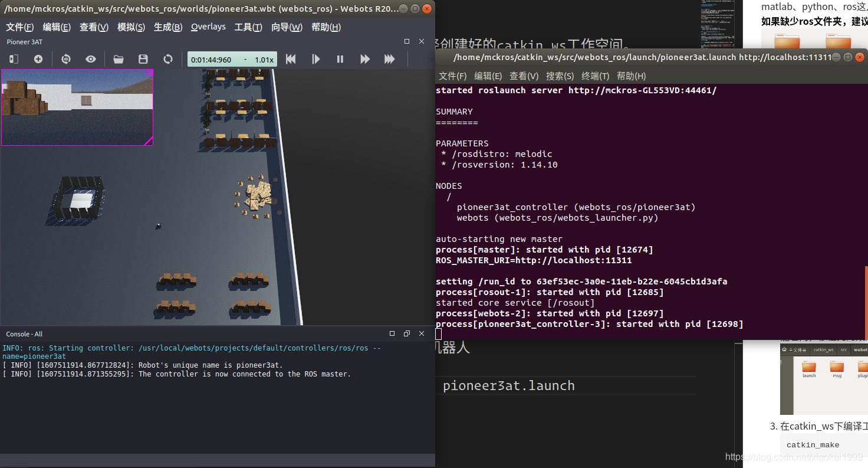Click the restore viewpoint icon
The width and height of the screenshot is (868, 468).
click(66, 59)
